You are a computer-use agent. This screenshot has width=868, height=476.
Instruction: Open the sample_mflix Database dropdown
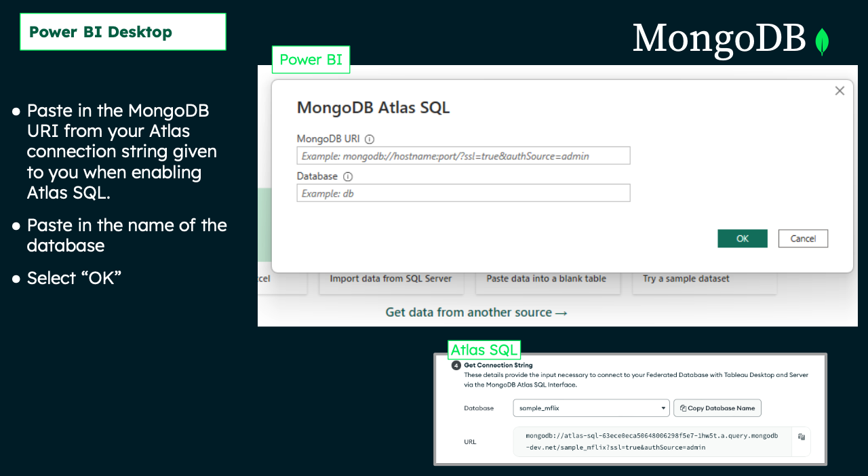point(591,408)
